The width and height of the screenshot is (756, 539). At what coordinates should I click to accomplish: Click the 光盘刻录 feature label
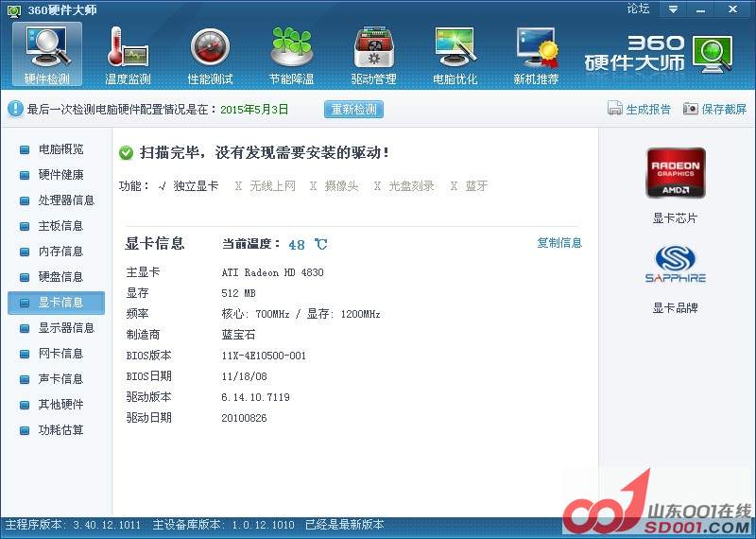(411, 185)
